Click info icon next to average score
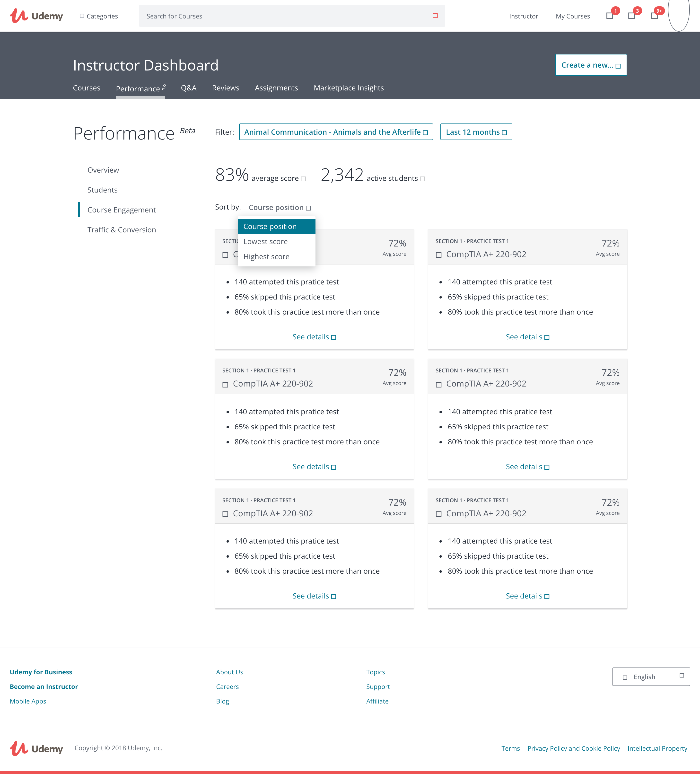This screenshot has height=774, width=700. (x=303, y=179)
